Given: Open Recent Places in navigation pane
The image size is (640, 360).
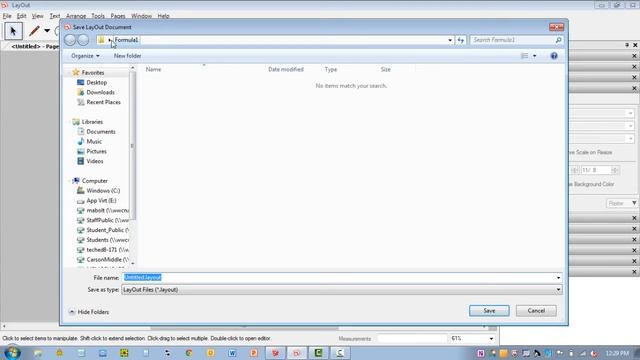Looking at the screenshot, I should tap(103, 102).
